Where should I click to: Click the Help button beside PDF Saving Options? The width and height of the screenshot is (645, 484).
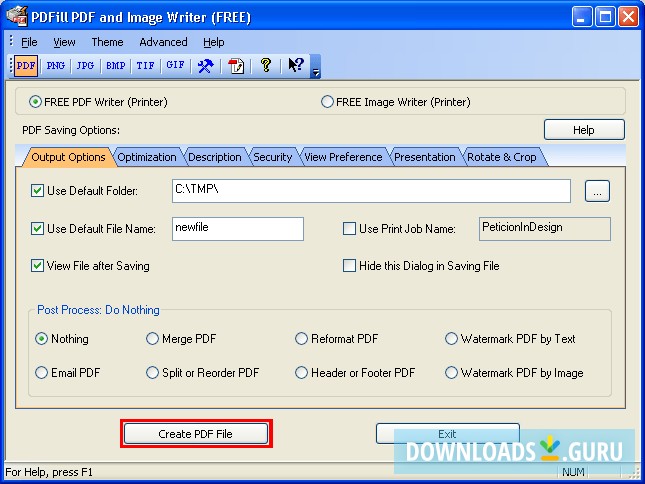584,130
